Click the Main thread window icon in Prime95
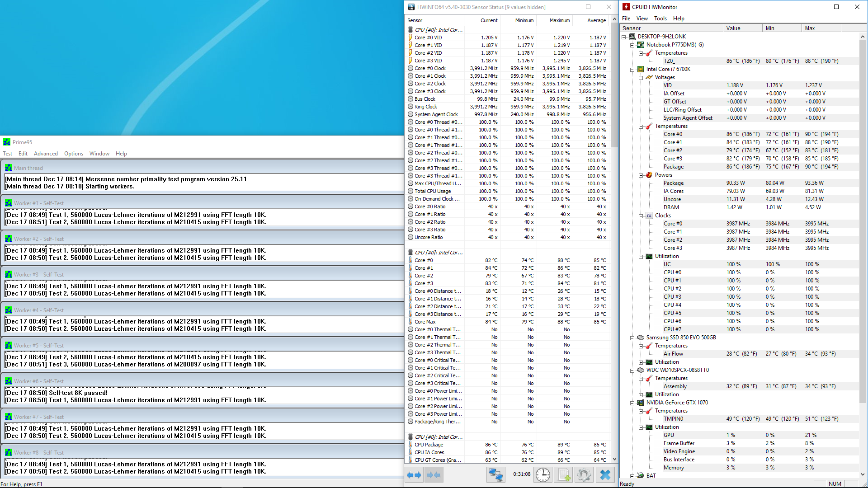This screenshot has width=868, height=488. 9,168
